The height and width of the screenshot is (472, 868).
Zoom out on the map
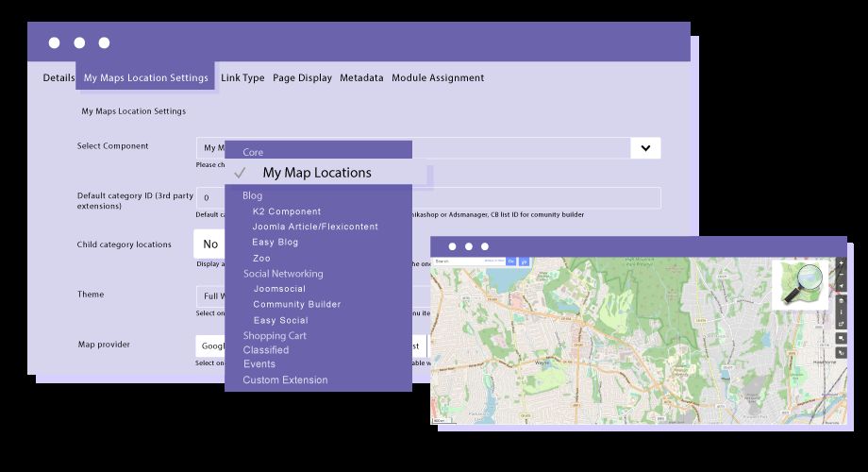pyautogui.click(x=841, y=274)
